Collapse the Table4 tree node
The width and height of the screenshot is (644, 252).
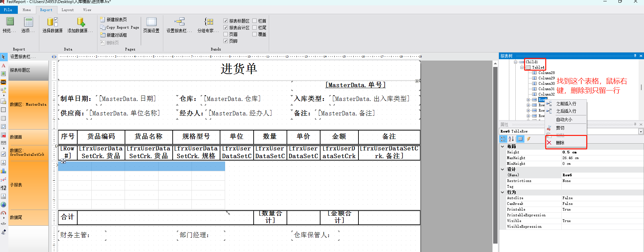click(x=522, y=67)
